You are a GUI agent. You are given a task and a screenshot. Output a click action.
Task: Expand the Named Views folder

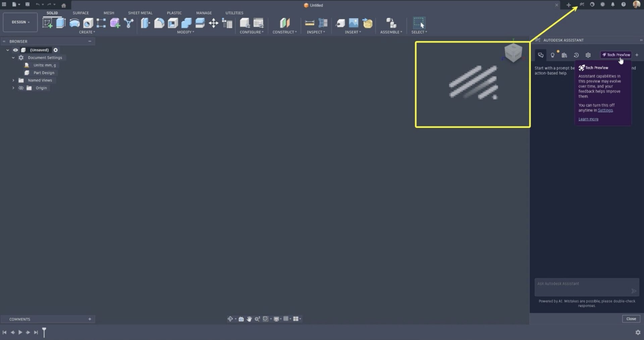click(13, 81)
